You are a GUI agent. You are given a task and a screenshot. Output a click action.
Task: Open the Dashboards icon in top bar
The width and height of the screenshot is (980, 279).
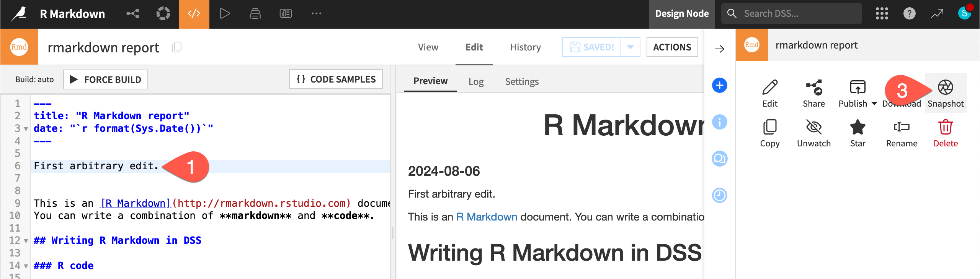click(x=286, y=14)
